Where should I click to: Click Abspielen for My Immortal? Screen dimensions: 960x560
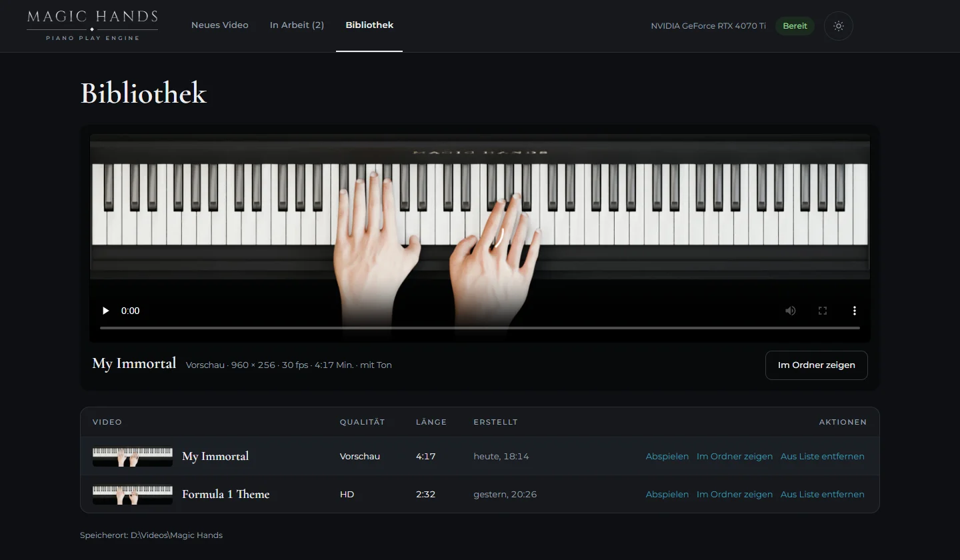(x=667, y=457)
